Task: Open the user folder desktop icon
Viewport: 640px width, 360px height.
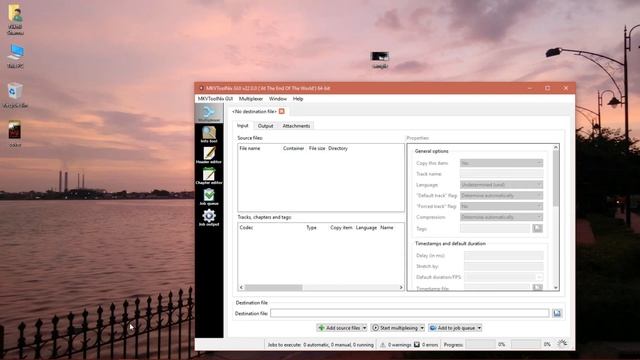Action: pyautogui.click(x=15, y=19)
